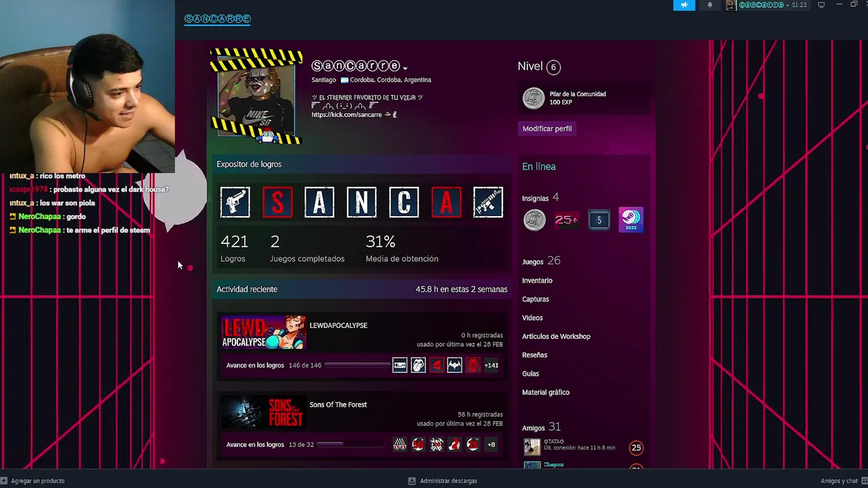Click Administrar descargas text

click(448, 481)
